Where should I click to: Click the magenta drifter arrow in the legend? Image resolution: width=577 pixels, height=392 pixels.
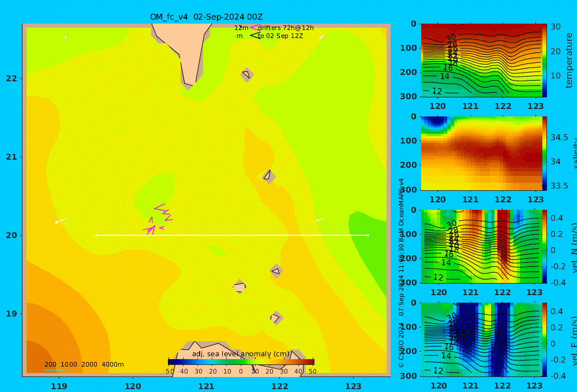(254, 28)
